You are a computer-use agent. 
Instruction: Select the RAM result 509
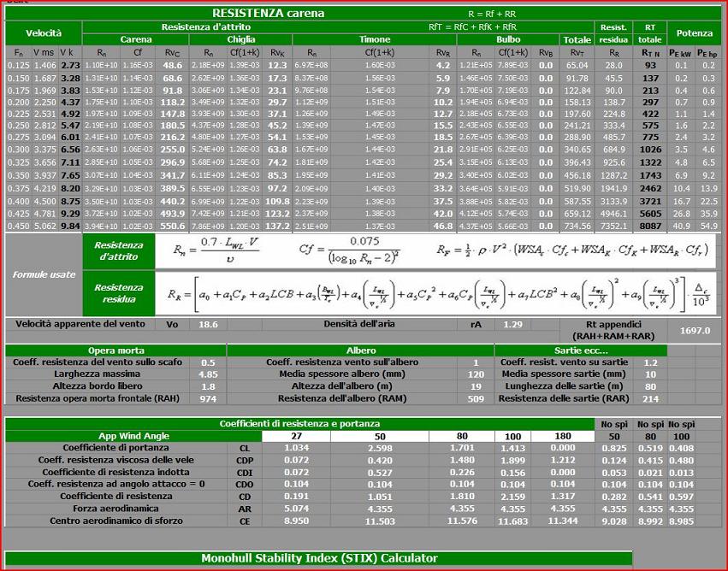(476, 398)
